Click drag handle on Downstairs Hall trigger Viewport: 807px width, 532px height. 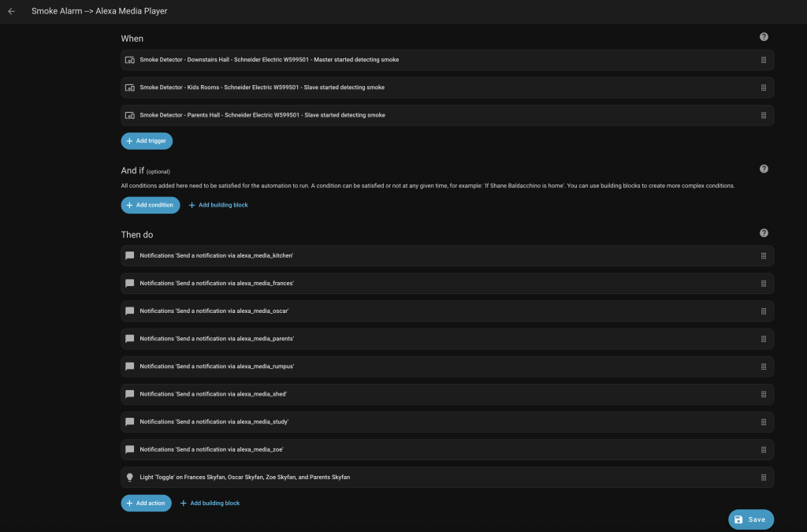click(x=763, y=60)
